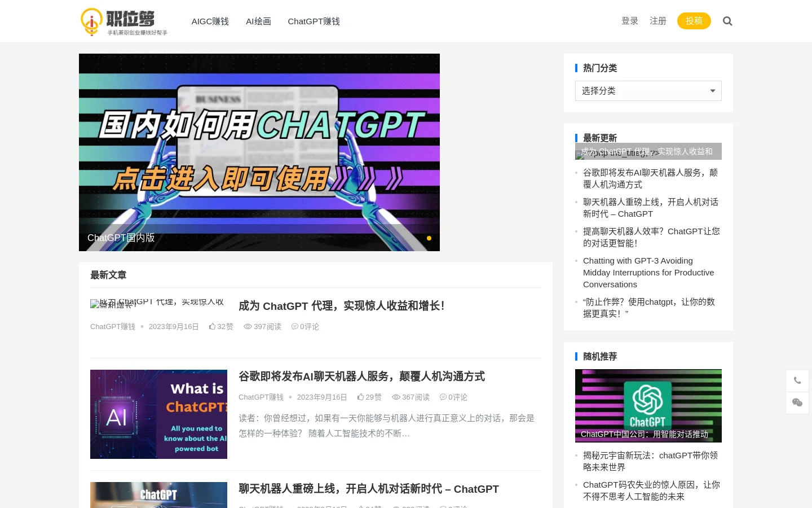Screen dimensions: 812x508
Task: Open sidebar link "防止作弊？使用chatgpt
Action: point(649,308)
